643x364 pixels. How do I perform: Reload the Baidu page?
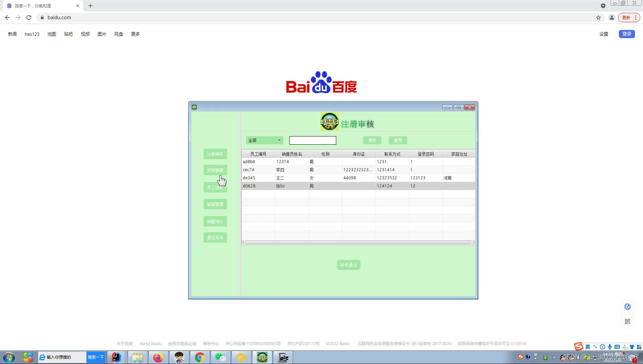pos(29,17)
